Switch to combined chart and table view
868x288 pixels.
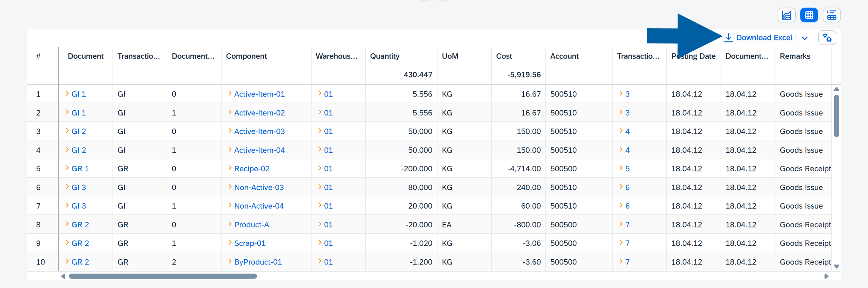coord(832,15)
